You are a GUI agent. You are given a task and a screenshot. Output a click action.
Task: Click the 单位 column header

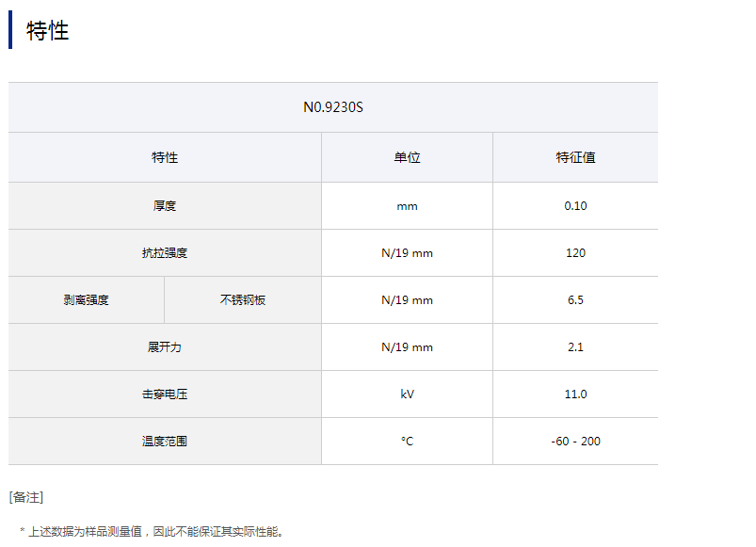(x=407, y=157)
